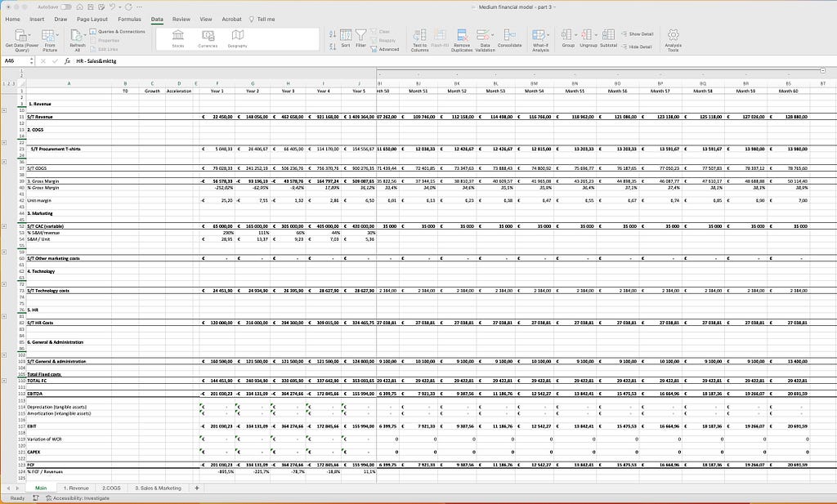Open the Insert ribbon tab
Image resolution: width=837 pixels, height=504 pixels.
(37, 20)
